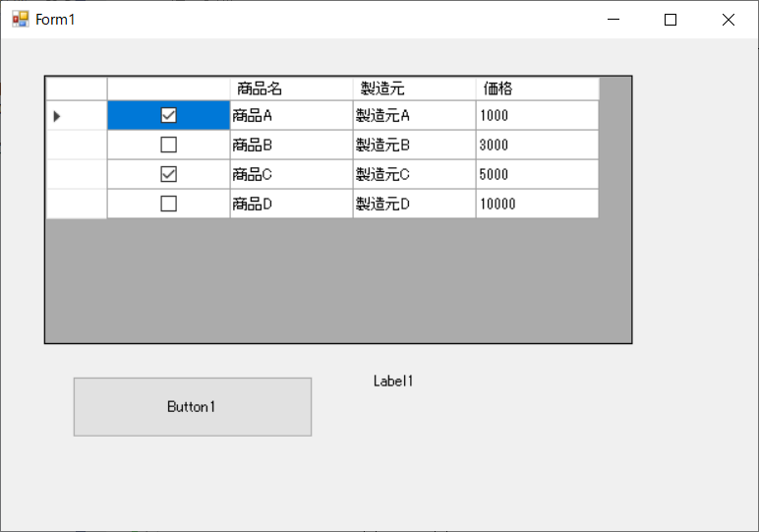Screen dimensions: 759x532
Task: Uncheck the checkbox in the 商品C row
Action: point(168,174)
